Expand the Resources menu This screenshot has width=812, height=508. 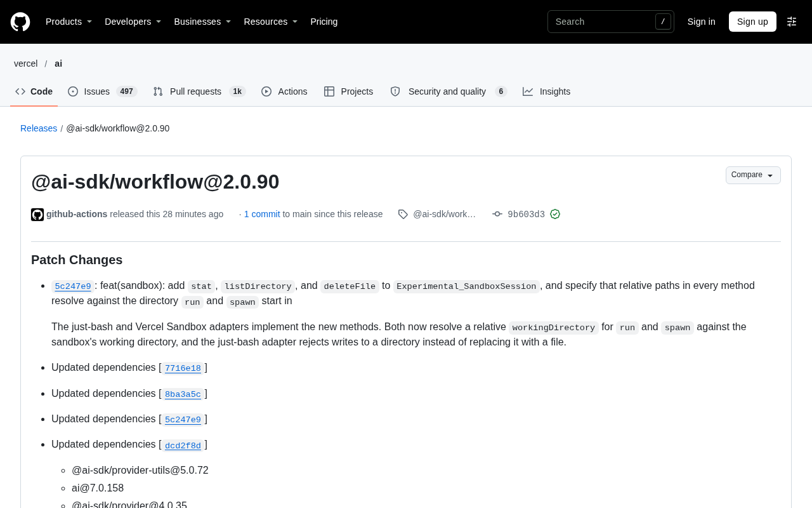point(270,22)
